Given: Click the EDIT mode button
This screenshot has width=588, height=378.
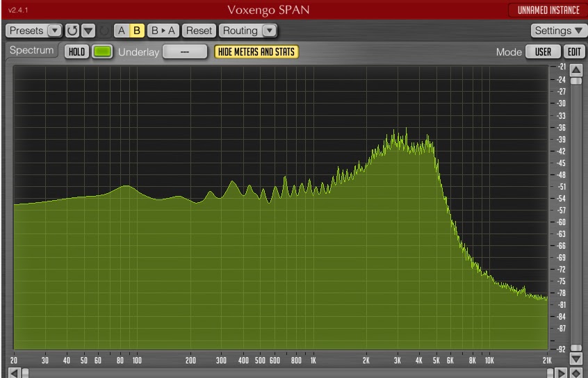Looking at the screenshot, I should (574, 51).
